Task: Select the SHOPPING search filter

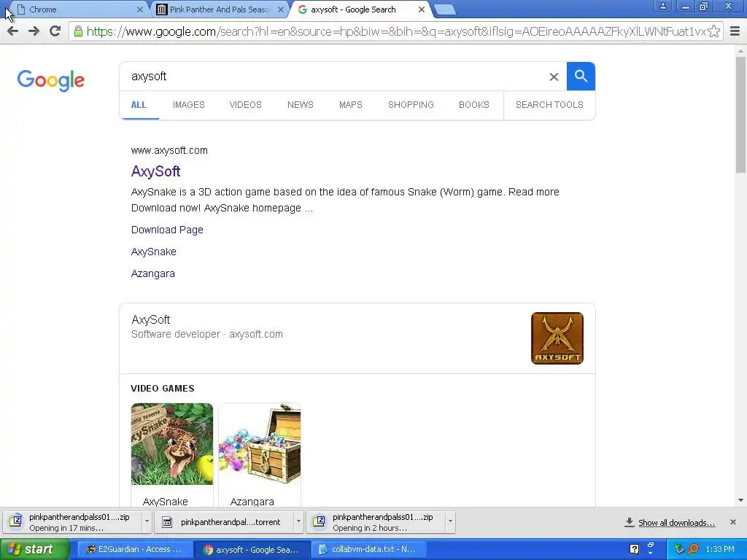Action: [x=411, y=105]
